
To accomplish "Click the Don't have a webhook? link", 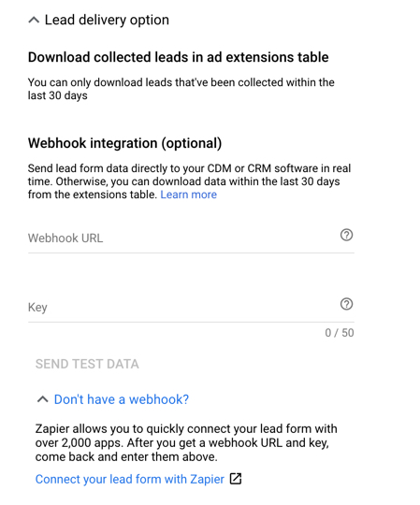I will [122, 399].
